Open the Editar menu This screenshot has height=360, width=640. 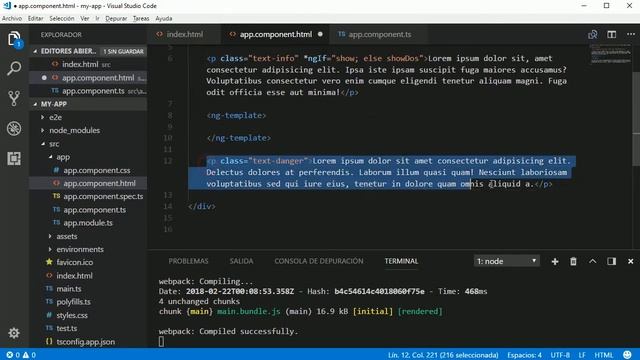pos(36,18)
